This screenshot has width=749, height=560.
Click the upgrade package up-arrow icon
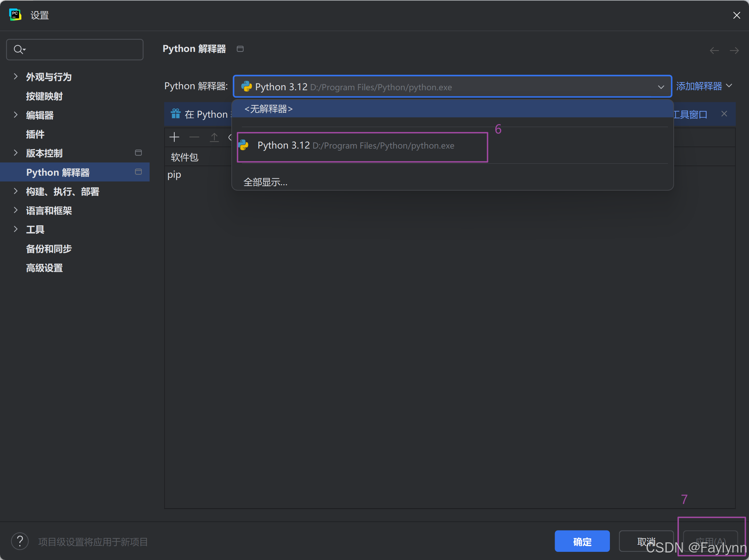tap(214, 137)
